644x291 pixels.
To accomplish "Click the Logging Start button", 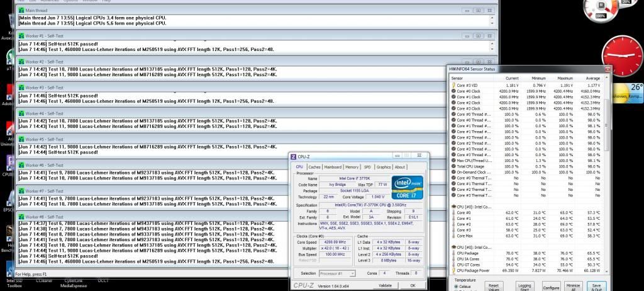I will pos(525,287).
